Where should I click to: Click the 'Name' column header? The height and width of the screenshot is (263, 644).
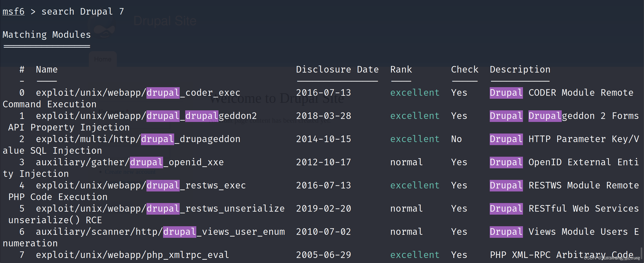(47, 70)
